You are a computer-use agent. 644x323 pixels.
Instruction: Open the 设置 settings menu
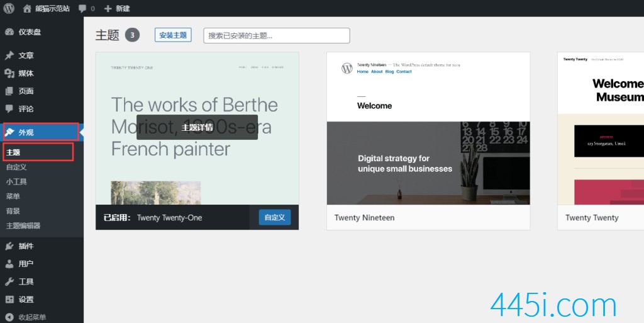coord(42,300)
